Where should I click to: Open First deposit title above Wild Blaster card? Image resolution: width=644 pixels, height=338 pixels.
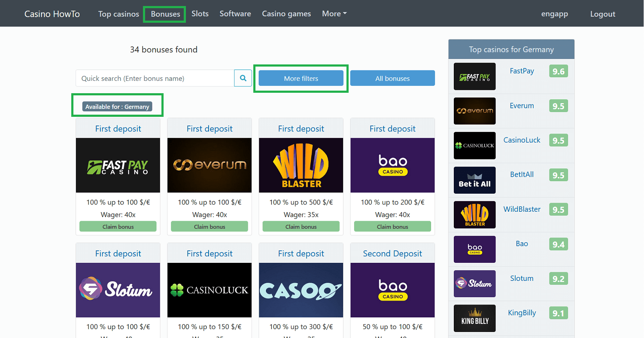coord(301,128)
